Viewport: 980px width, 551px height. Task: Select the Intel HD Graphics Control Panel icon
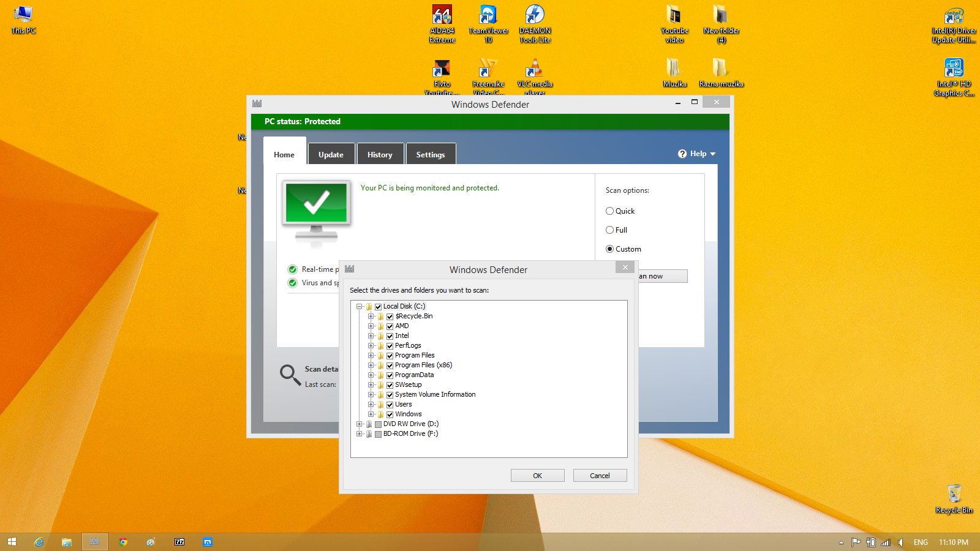coord(954,78)
